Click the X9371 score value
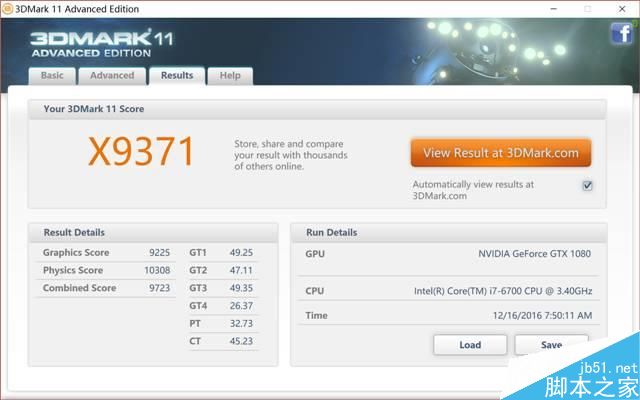The image size is (640, 400). pos(141,152)
